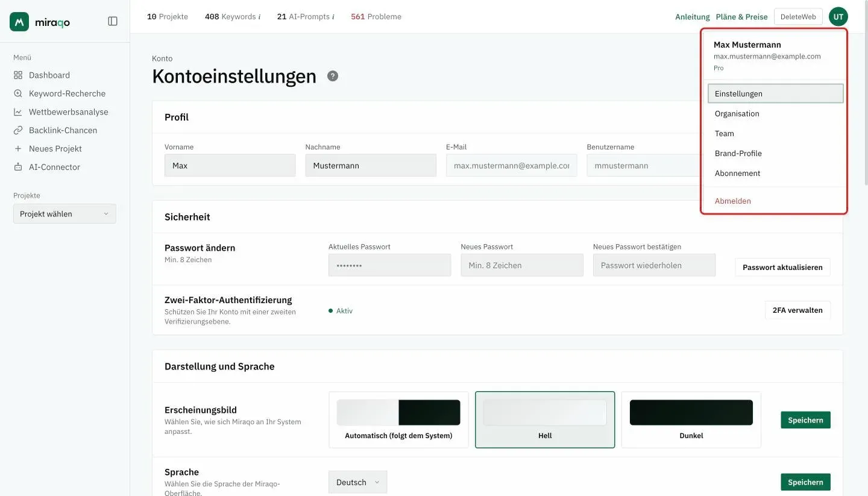Click the Nachname input field
Image resolution: width=868 pixels, height=496 pixels.
point(371,165)
